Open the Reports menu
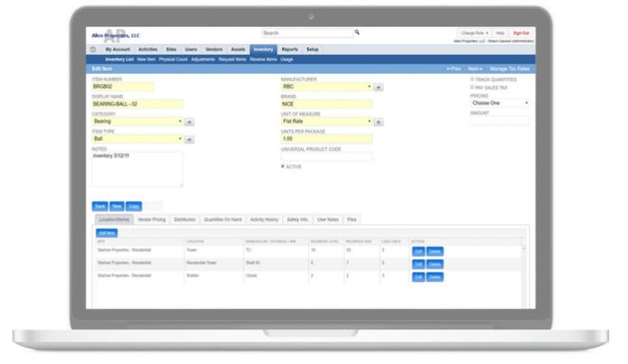 point(289,50)
